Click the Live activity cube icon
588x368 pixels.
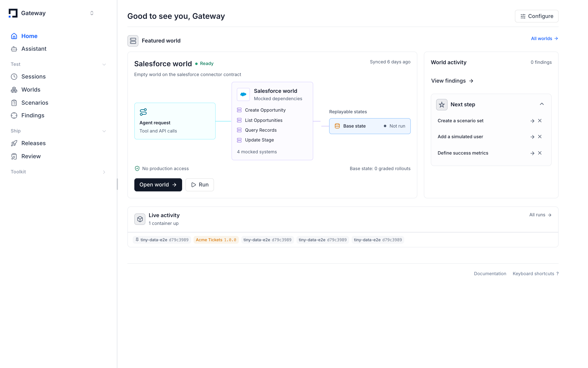140,219
